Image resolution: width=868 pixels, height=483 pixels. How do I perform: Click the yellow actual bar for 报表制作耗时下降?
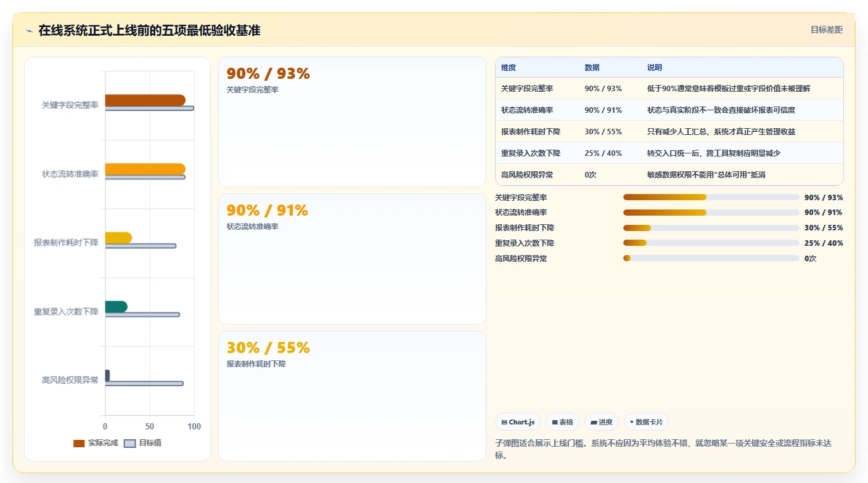[x=118, y=238]
